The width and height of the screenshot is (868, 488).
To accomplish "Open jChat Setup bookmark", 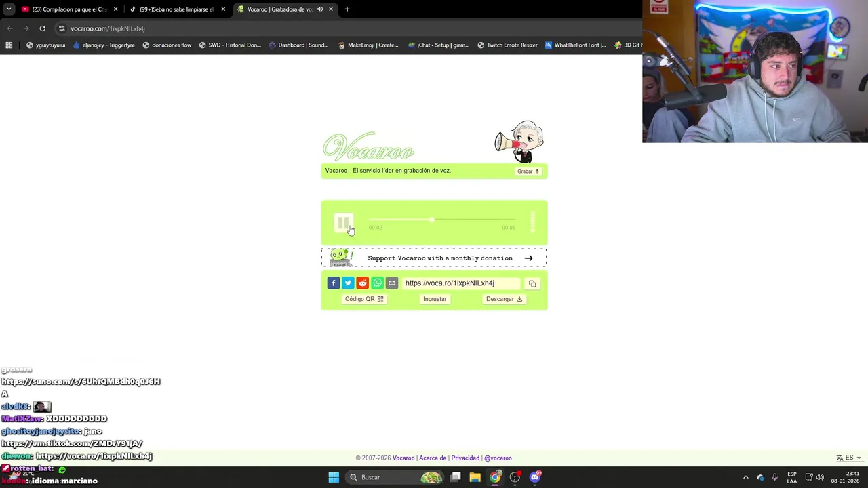I will tap(439, 45).
